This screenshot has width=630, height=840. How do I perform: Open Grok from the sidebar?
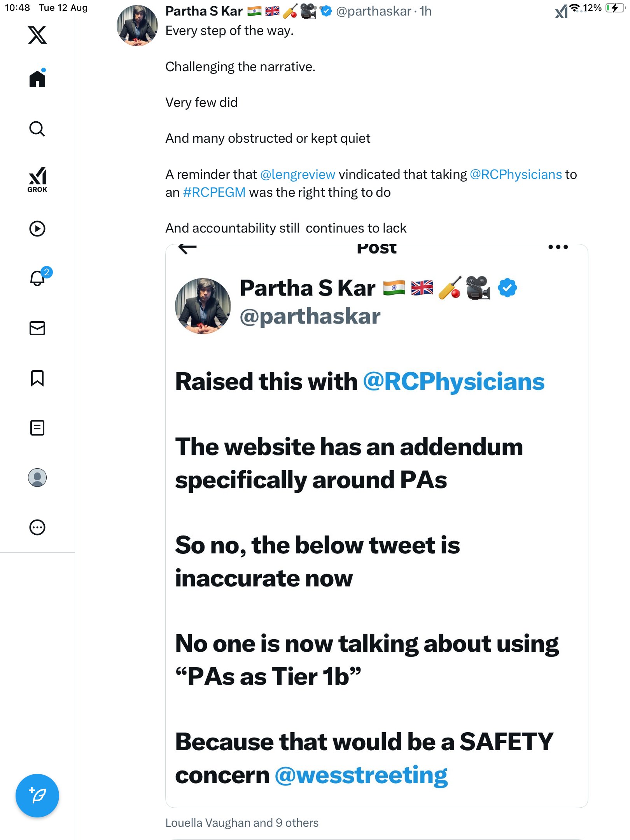37,179
